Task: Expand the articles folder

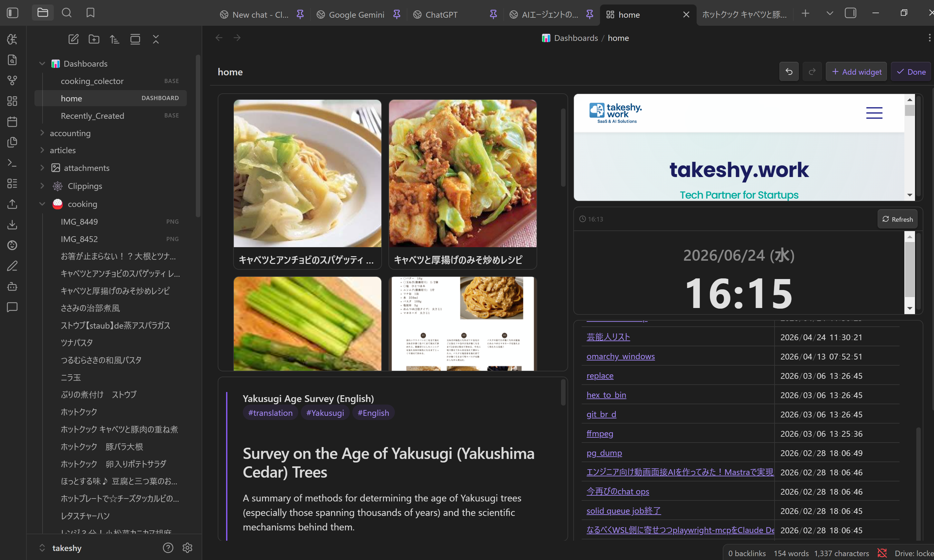Action: [x=42, y=150]
